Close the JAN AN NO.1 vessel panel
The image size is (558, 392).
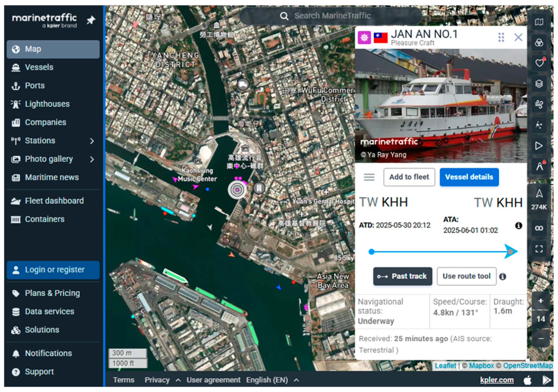tap(518, 37)
